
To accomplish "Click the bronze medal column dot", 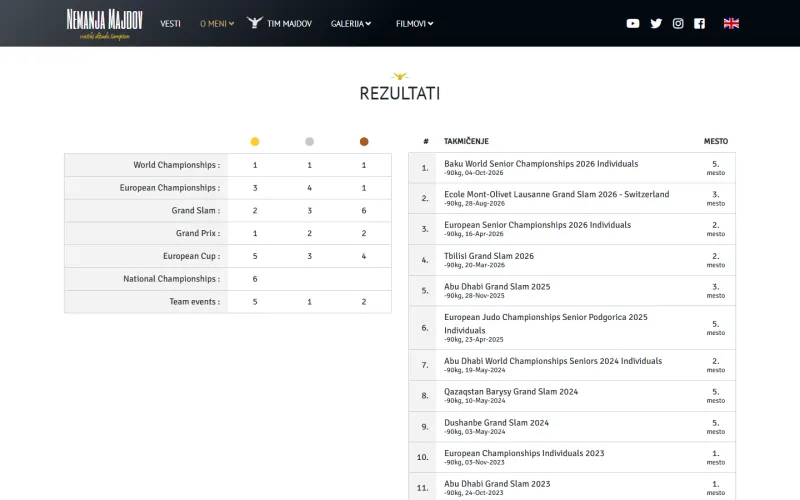I will click(x=364, y=141).
